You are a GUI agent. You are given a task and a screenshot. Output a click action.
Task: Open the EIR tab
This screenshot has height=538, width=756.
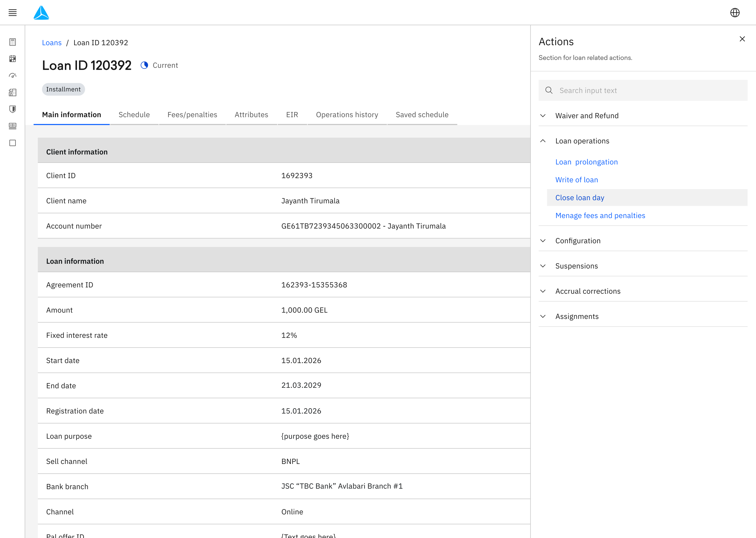click(x=292, y=115)
